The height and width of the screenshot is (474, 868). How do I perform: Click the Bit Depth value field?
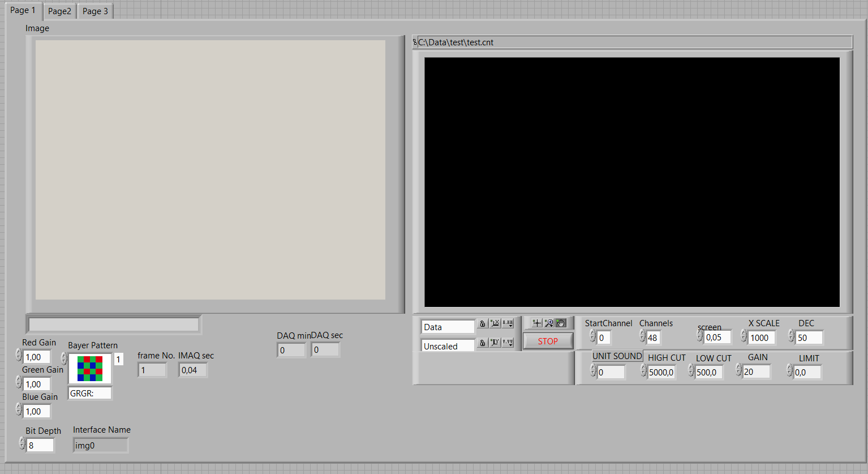[40, 445]
